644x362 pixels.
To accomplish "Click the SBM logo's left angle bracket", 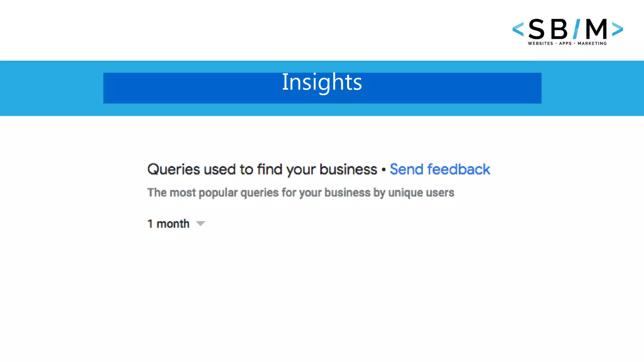I will (x=518, y=29).
